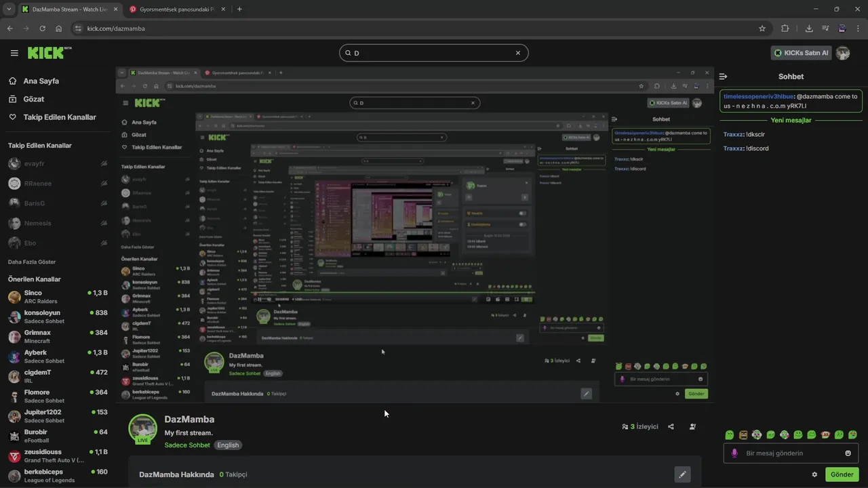The height and width of the screenshot is (488, 868).
Task: Click the purple microphone icon in chat box
Action: pyautogui.click(x=734, y=453)
